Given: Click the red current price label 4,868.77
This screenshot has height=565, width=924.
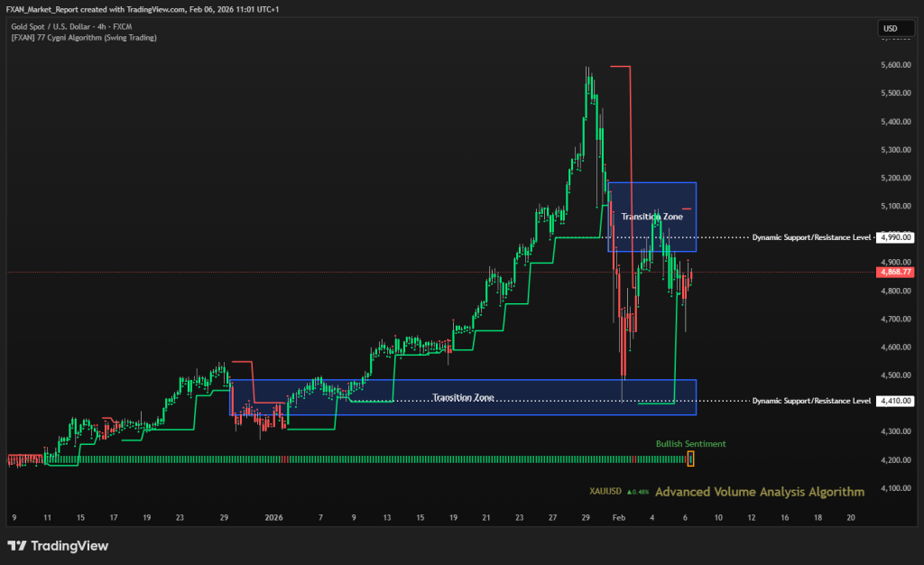Looking at the screenshot, I should click(895, 272).
